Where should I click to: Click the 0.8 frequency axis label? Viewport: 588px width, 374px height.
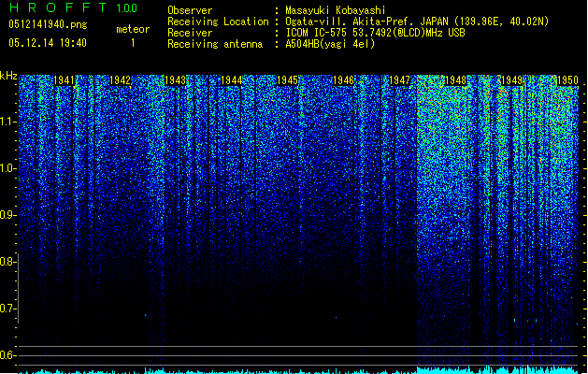click(7, 262)
